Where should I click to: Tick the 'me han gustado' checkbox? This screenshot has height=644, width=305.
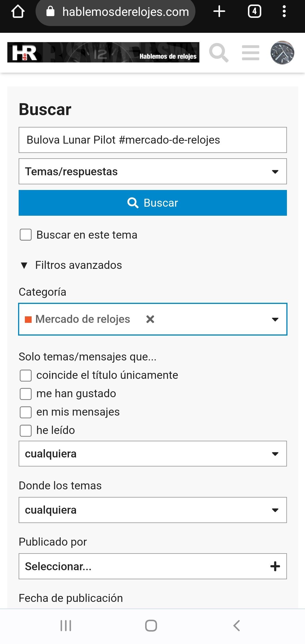[26, 394]
